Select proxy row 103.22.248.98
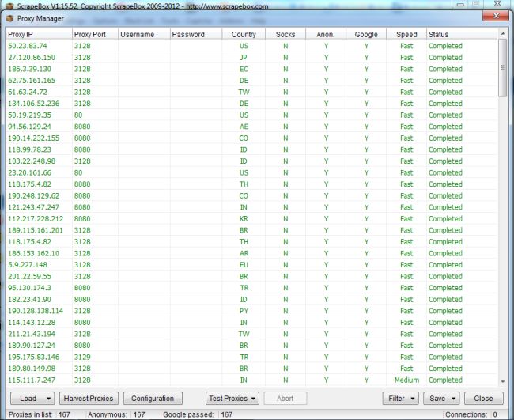 251,161
